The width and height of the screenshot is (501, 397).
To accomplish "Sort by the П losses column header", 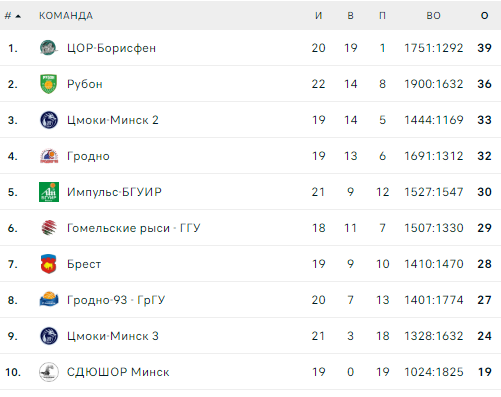I will [x=382, y=16].
